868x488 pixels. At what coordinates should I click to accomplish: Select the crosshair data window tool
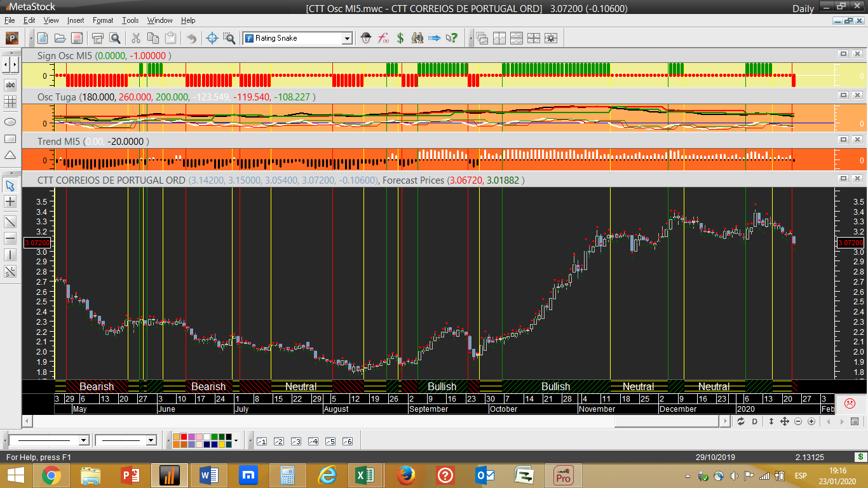click(x=213, y=38)
